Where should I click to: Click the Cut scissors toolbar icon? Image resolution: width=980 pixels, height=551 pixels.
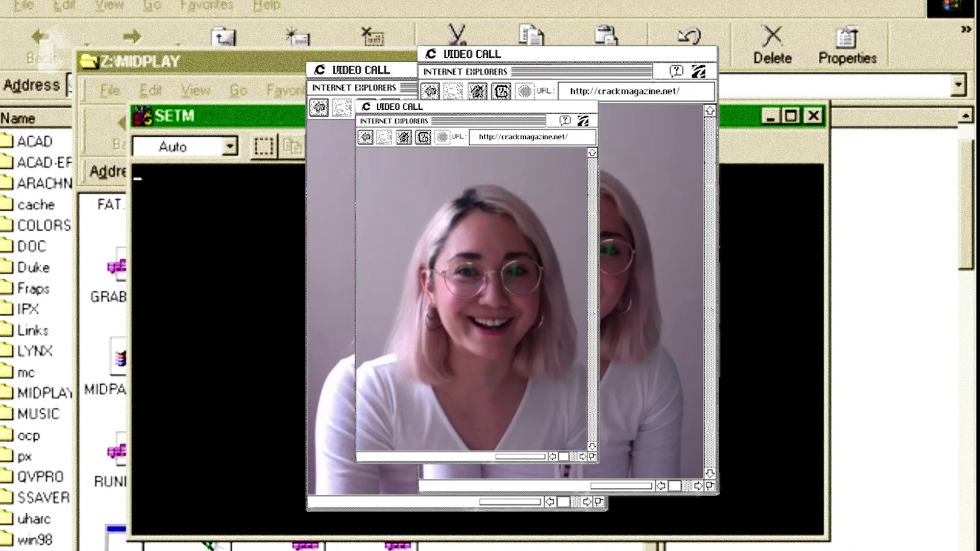click(457, 35)
